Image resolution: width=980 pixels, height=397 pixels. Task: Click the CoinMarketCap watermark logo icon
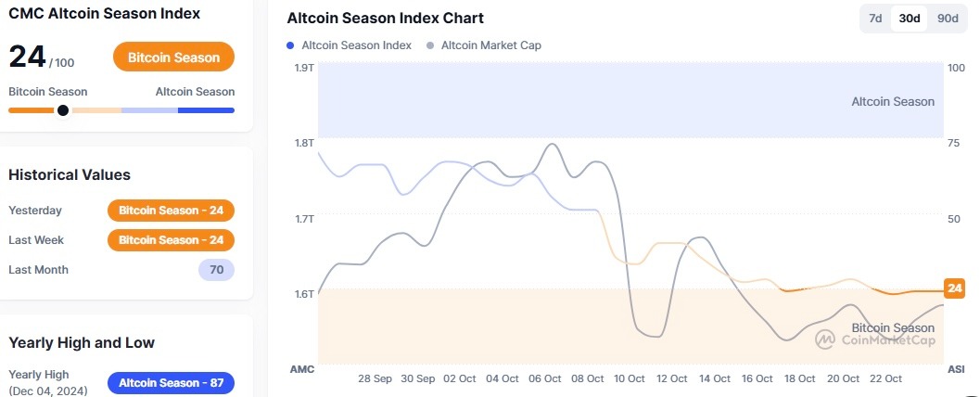[x=825, y=340]
